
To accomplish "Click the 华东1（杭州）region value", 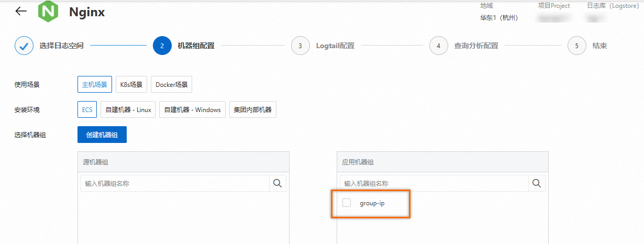I will coord(499,18).
